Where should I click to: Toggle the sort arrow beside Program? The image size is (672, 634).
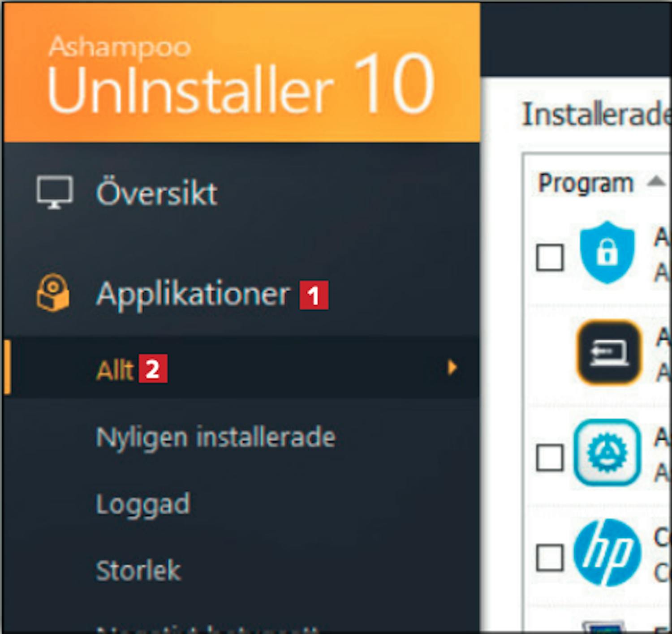click(656, 181)
